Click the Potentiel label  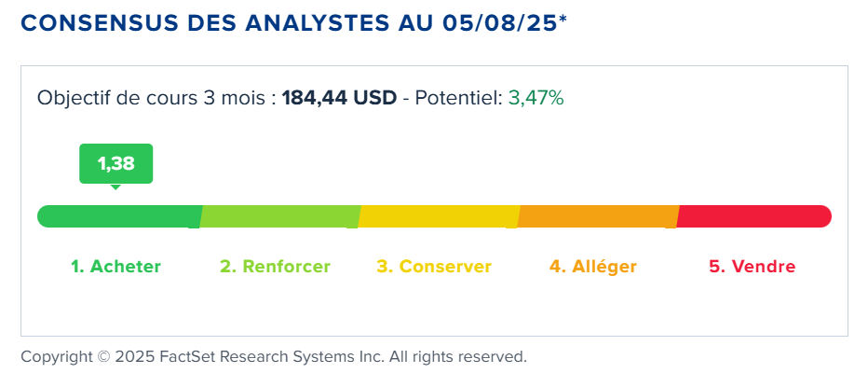(459, 98)
